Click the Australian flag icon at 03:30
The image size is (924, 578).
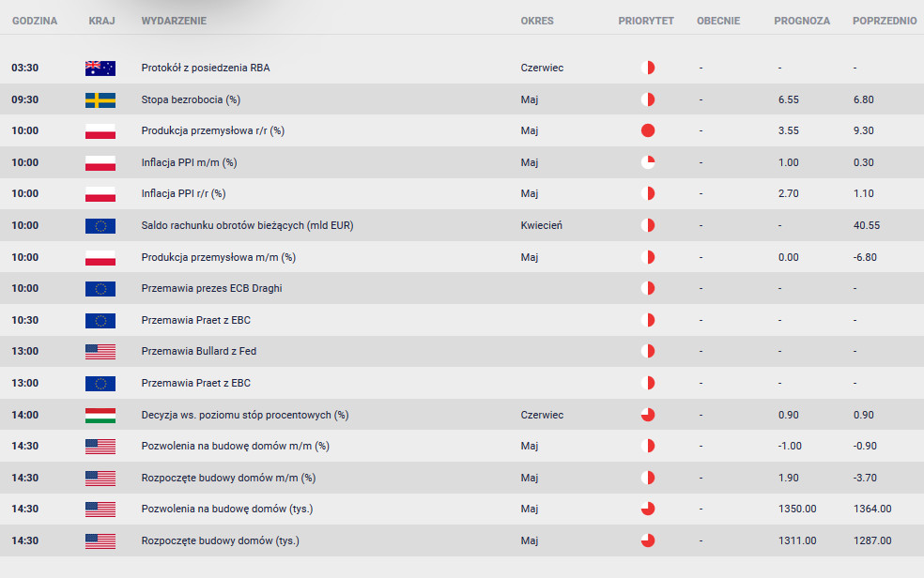point(100,68)
